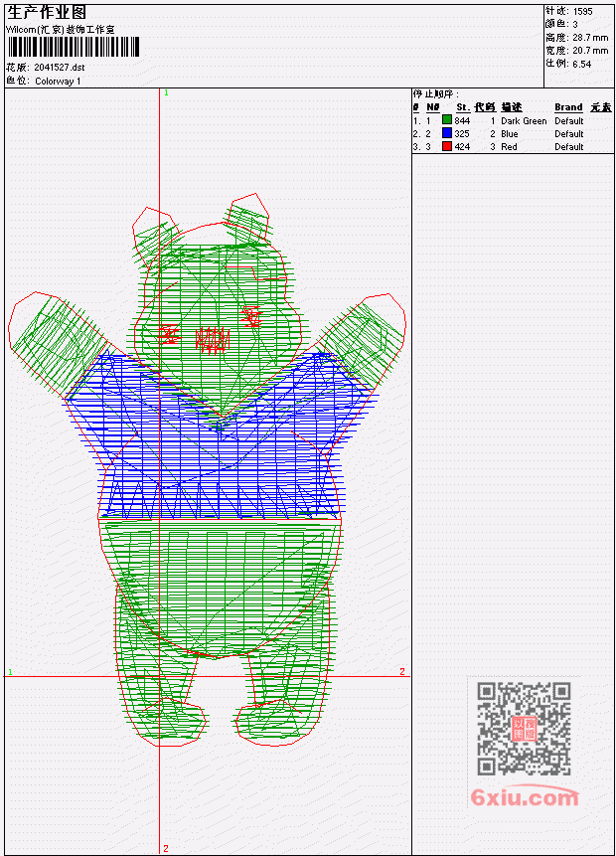Select the barcode under the studio name
The image size is (616, 856).
click(x=74, y=47)
